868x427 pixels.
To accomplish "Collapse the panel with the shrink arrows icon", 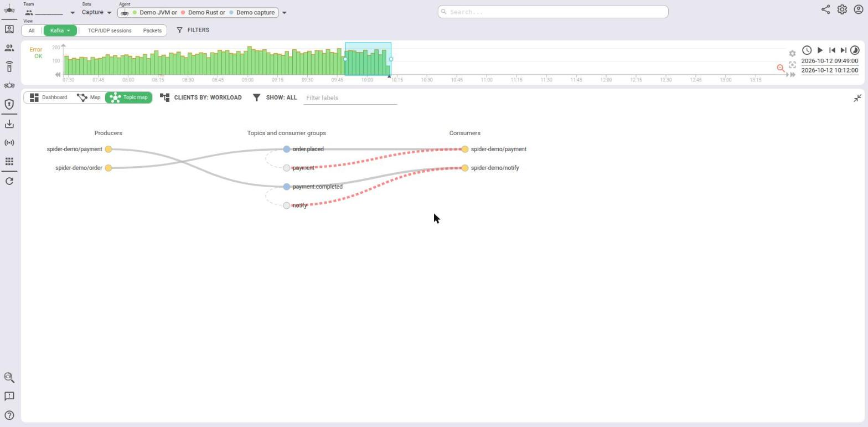I will pyautogui.click(x=857, y=98).
